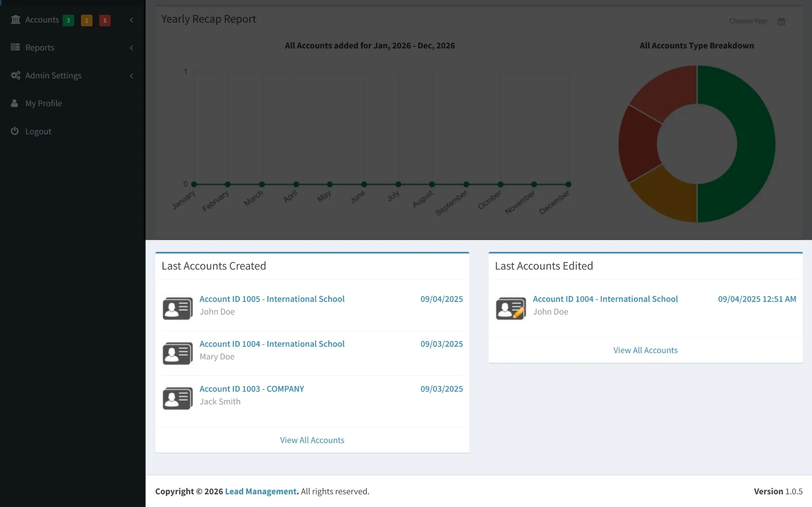The image size is (812, 507).
Task: Open Lead Management footer link
Action: pos(261,491)
